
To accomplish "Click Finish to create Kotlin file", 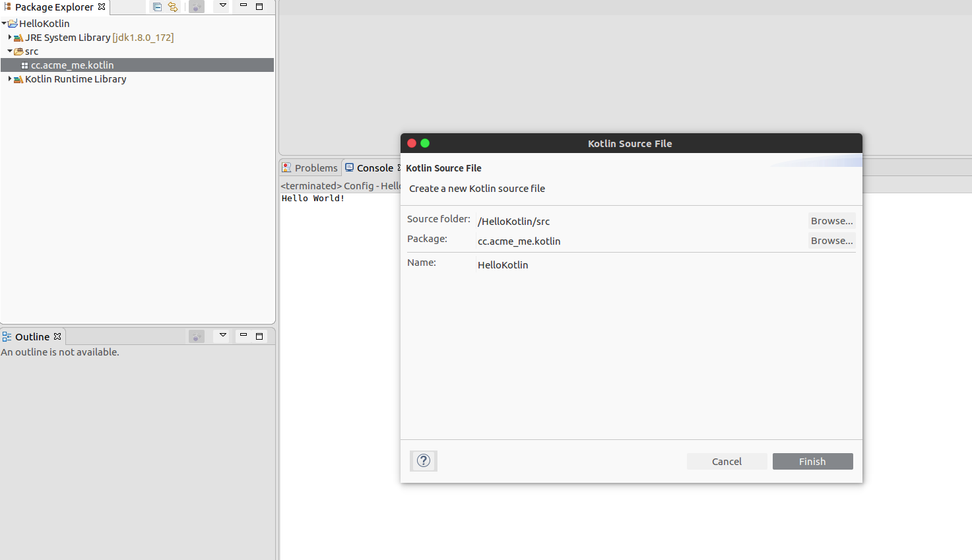I will 812,462.
